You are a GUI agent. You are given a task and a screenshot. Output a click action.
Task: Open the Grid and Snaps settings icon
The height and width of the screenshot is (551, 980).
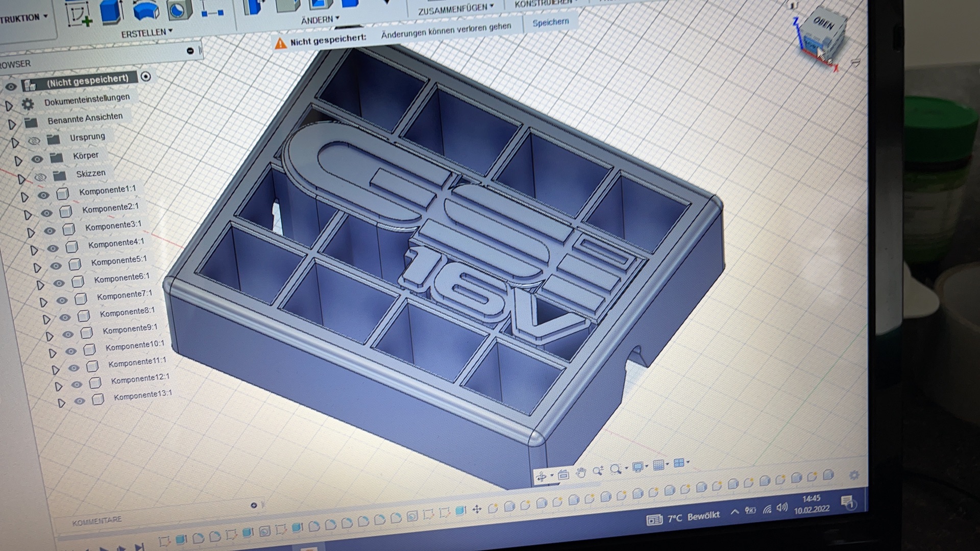click(x=658, y=465)
